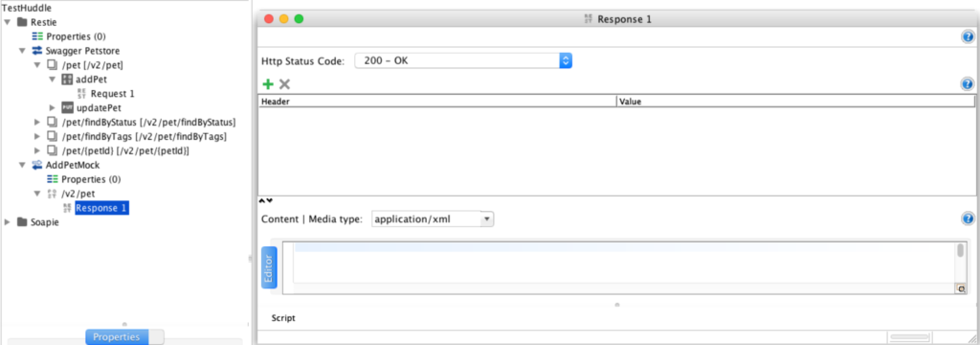Click help icon next to Media type

968,218
